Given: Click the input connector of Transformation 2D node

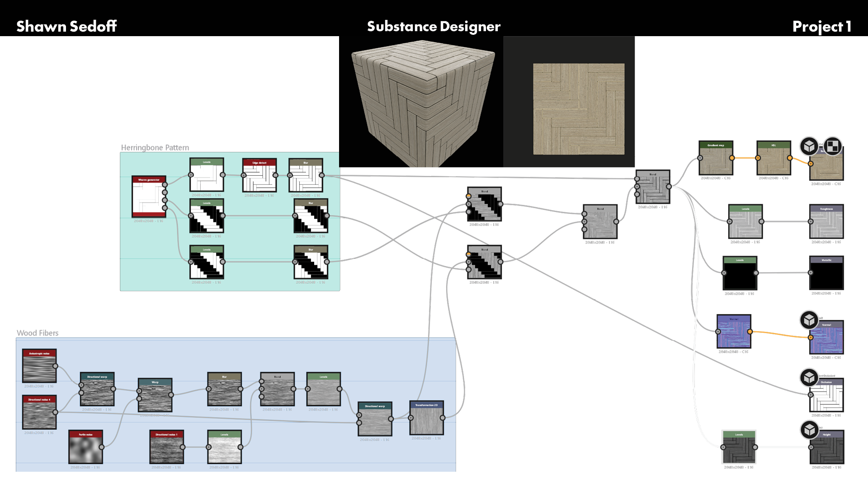Looking at the screenshot, I should (x=411, y=418).
